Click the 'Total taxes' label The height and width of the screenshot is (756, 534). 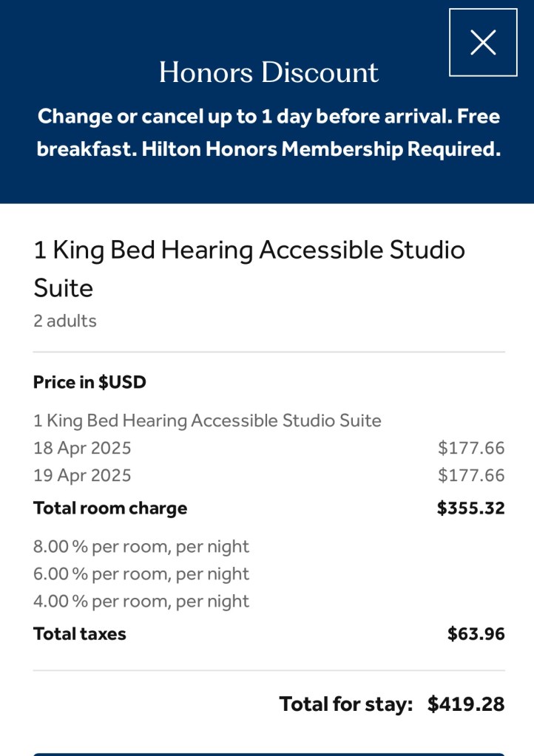click(x=80, y=634)
